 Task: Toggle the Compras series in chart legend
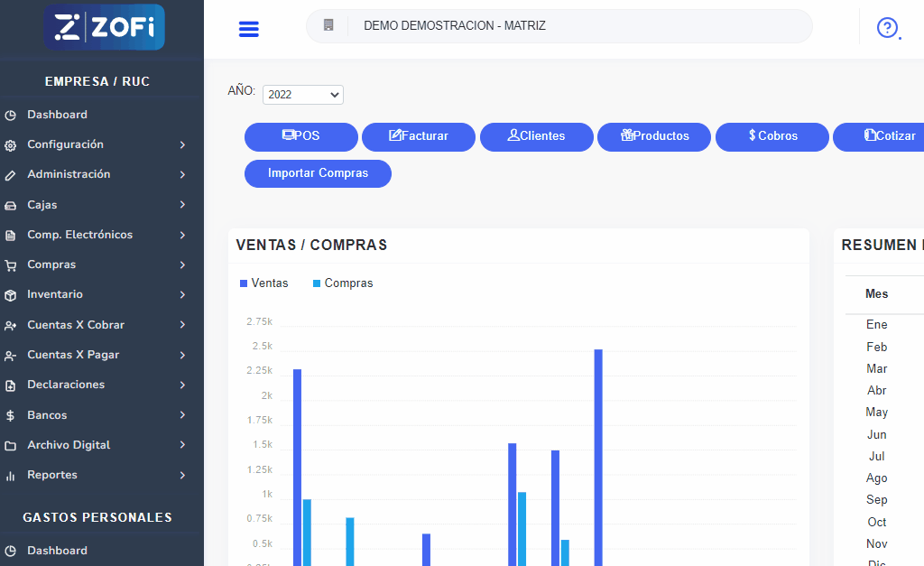coord(343,283)
